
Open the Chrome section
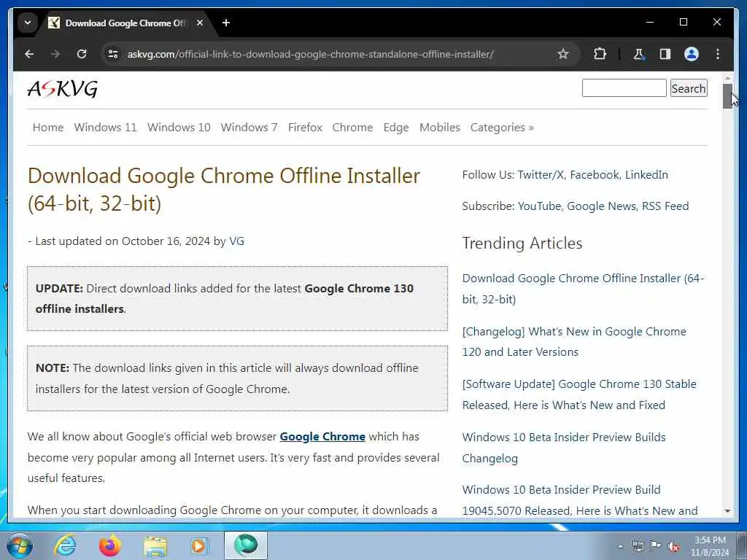point(352,127)
